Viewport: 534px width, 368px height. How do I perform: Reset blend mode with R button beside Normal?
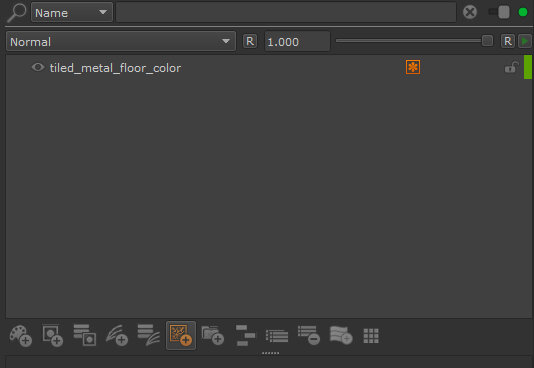coord(250,42)
